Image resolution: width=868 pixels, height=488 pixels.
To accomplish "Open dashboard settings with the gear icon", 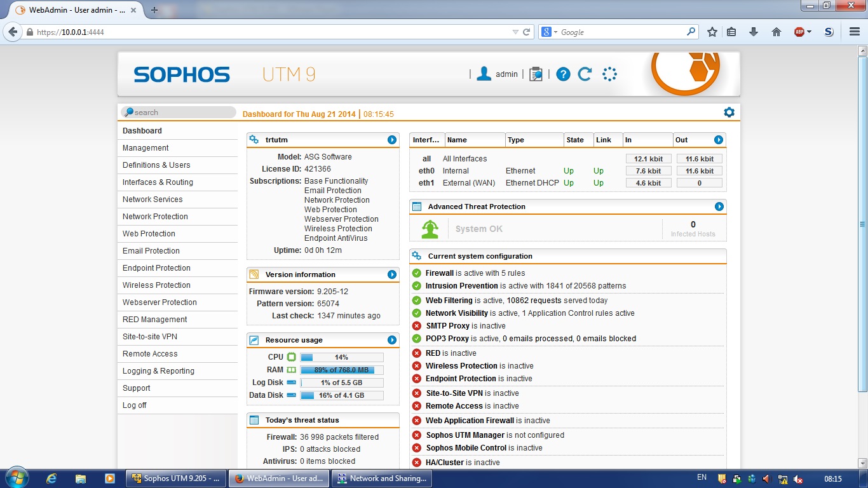I will (x=729, y=112).
